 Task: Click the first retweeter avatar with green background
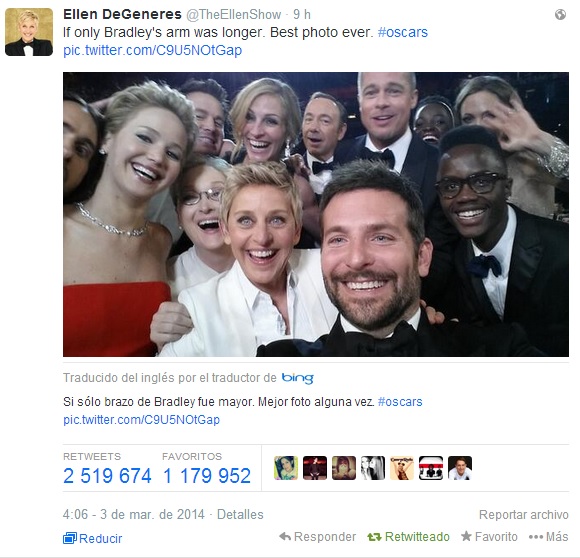pyautogui.click(x=286, y=468)
